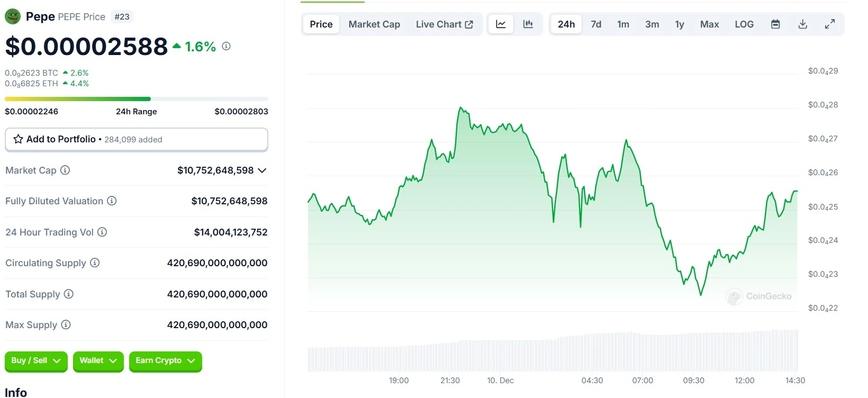Select the 7d timeframe
This screenshot has height=398, width=868.
click(596, 24)
